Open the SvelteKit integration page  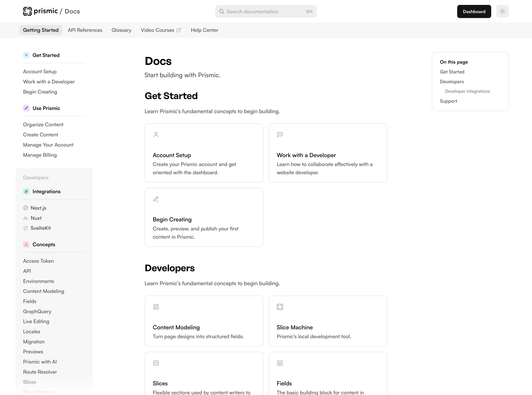pos(40,228)
